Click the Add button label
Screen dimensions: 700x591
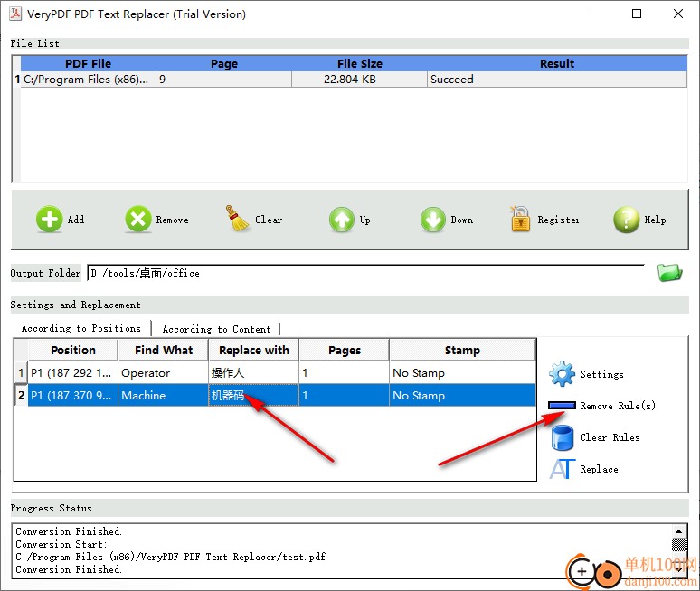(x=76, y=220)
